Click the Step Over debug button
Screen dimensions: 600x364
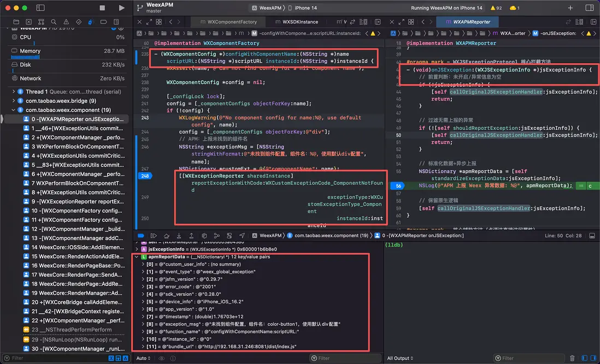click(x=166, y=235)
